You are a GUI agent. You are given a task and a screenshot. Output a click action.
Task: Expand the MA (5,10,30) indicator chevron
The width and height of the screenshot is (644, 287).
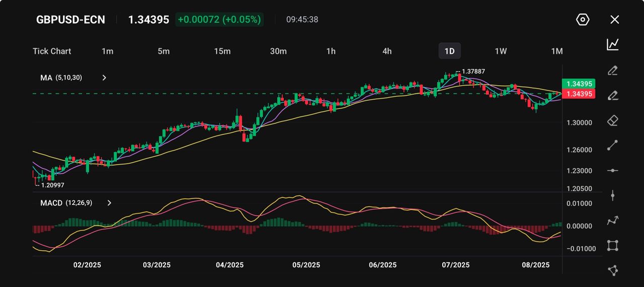pyautogui.click(x=104, y=78)
